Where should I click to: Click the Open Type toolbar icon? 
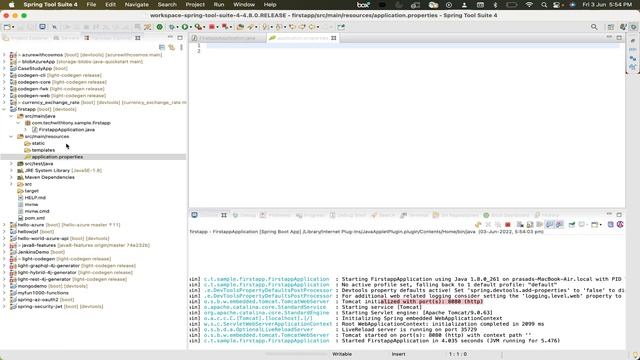(240, 27)
